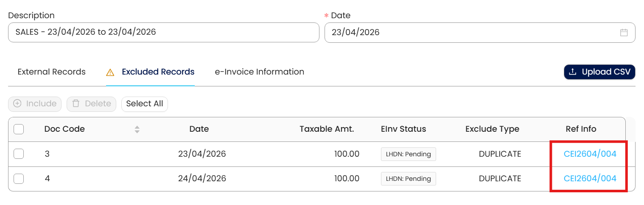Screen dimensions: 644x205
Task: Check the box for Doc Code 3
Action: pos(19,154)
